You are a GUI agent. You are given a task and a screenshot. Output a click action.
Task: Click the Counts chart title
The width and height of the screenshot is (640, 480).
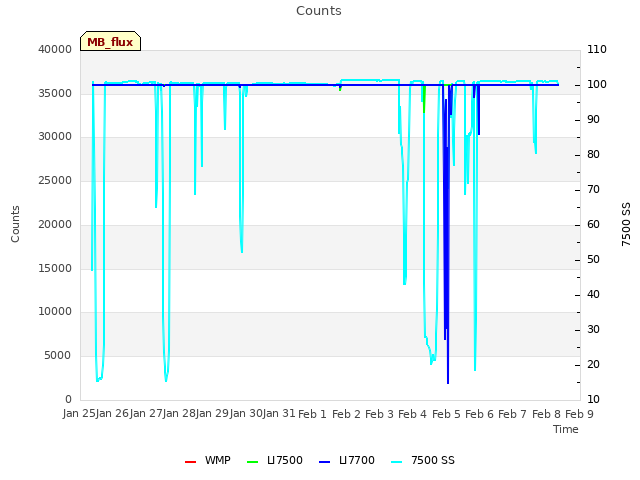pyautogui.click(x=319, y=11)
